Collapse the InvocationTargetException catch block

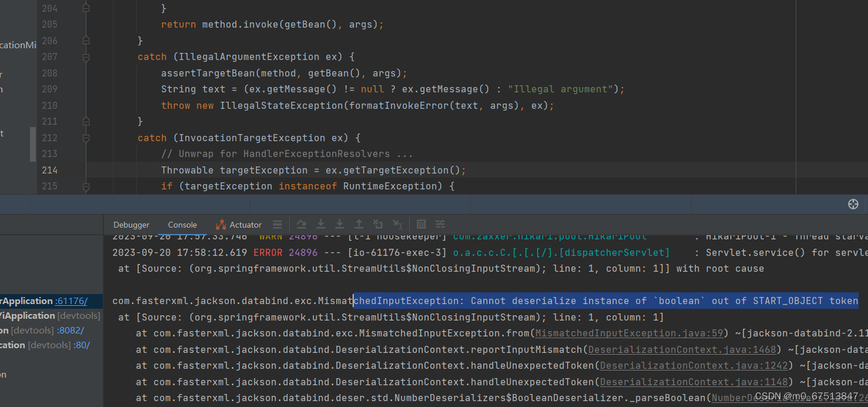coord(86,138)
